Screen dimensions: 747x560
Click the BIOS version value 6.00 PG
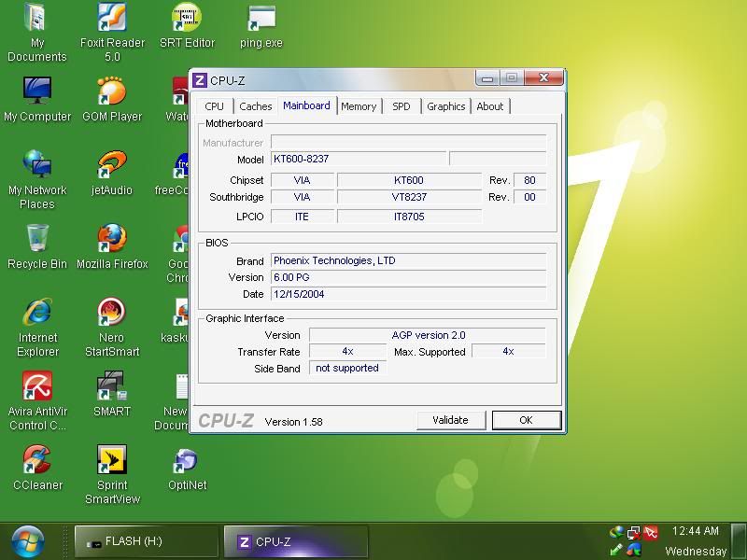[408, 277]
